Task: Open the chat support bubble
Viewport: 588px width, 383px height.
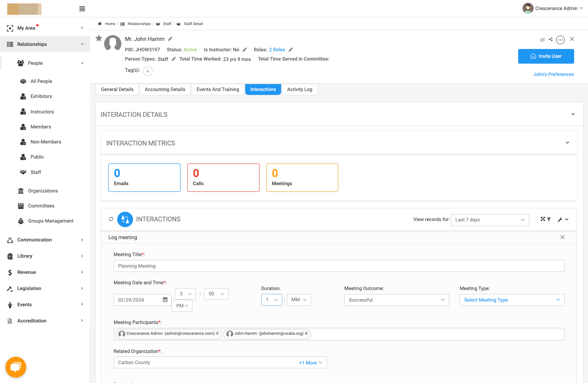Action: [16, 367]
